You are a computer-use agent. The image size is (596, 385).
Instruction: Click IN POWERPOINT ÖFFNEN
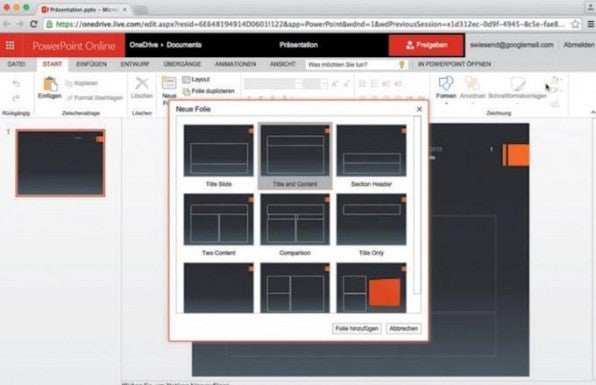(454, 64)
